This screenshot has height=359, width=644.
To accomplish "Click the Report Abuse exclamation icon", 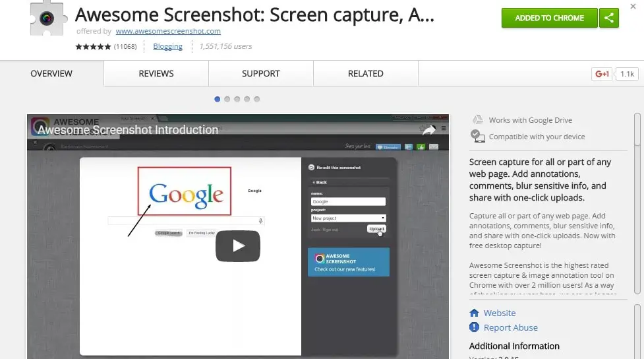I will pyautogui.click(x=474, y=327).
